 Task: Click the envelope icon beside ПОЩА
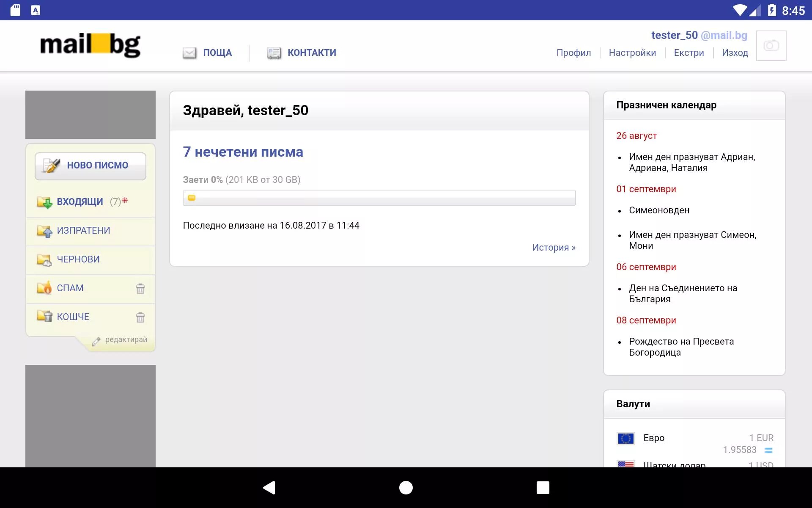tap(189, 53)
